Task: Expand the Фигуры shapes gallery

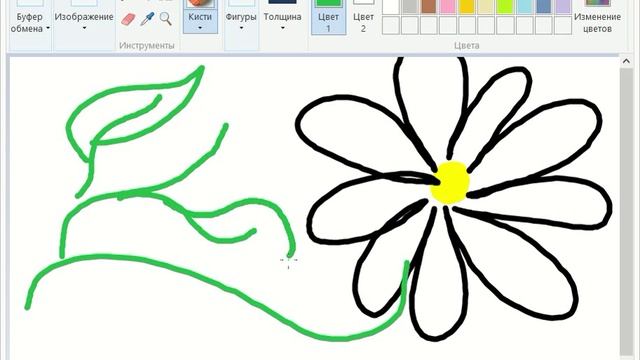Action: [x=241, y=21]
